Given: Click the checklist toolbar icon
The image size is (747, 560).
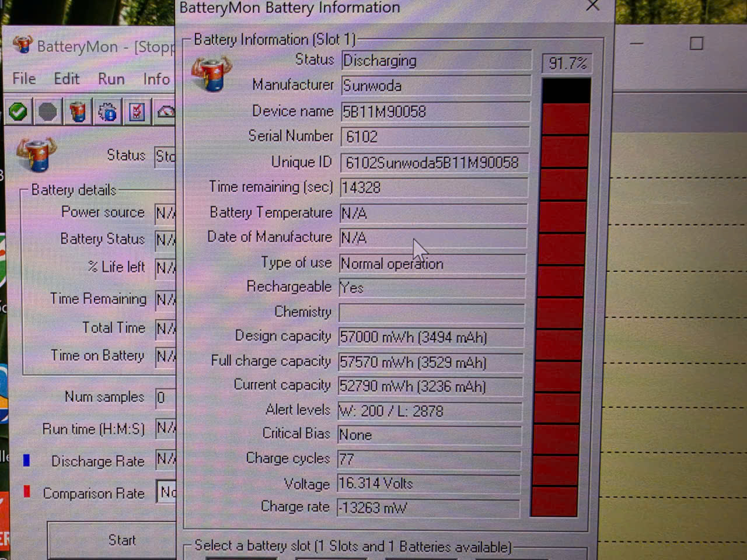Looking at the screenshot, I should [137, 112].
